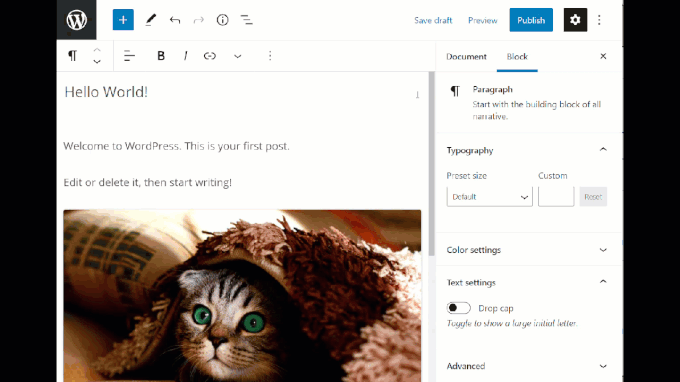
Task: Open block navigation list icon
Action: pos(247,20)
